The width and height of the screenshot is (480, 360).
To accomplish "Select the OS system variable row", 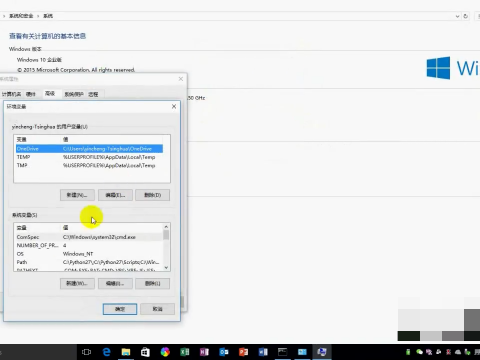I will point(89,254).
